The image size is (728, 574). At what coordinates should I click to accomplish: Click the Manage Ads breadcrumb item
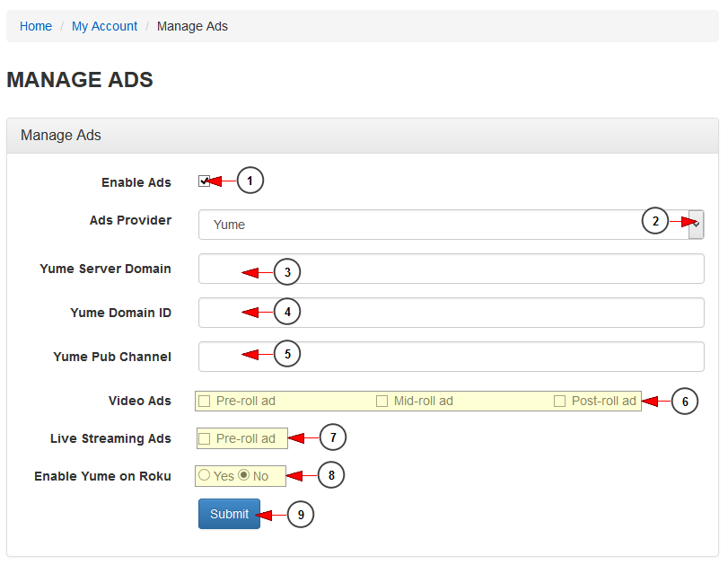click(x=192, y=26)
